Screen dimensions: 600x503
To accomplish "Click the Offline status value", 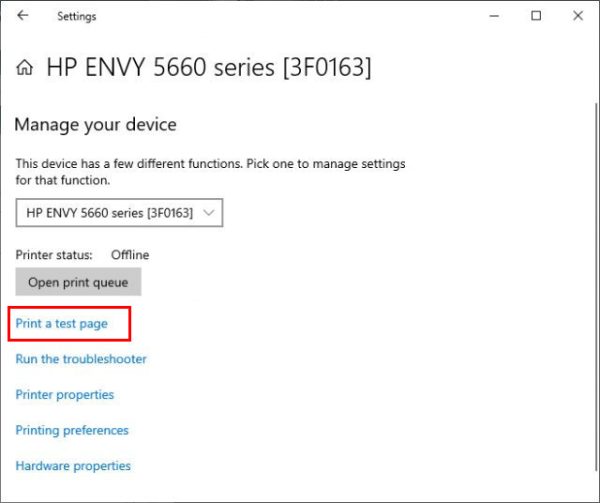I will pyautogui.click(x=129, y=255).
